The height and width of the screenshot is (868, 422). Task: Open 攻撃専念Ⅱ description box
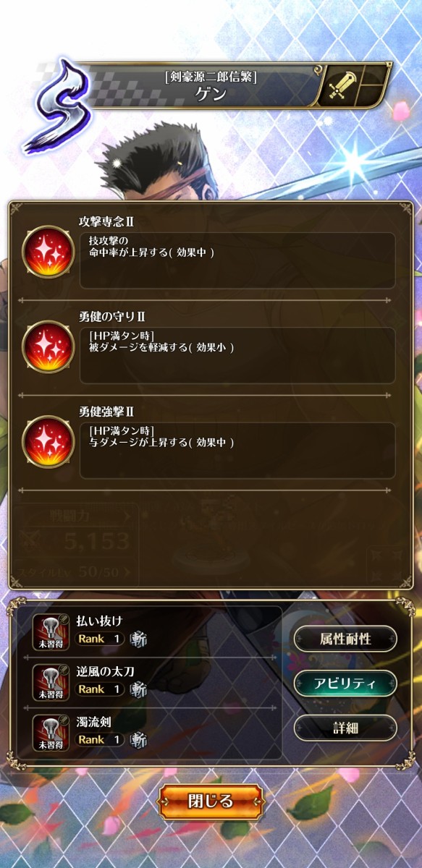[237, 260]
